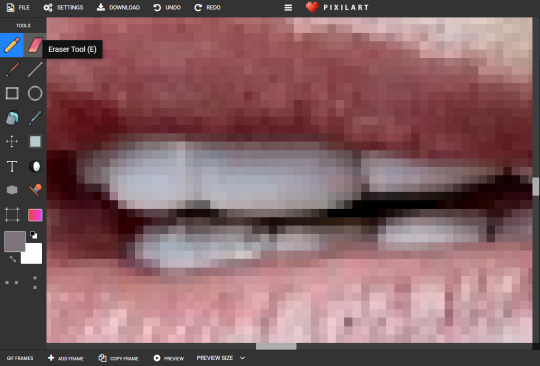
Task: Select the Paint Bucket tool
Action: pos(12,118)
